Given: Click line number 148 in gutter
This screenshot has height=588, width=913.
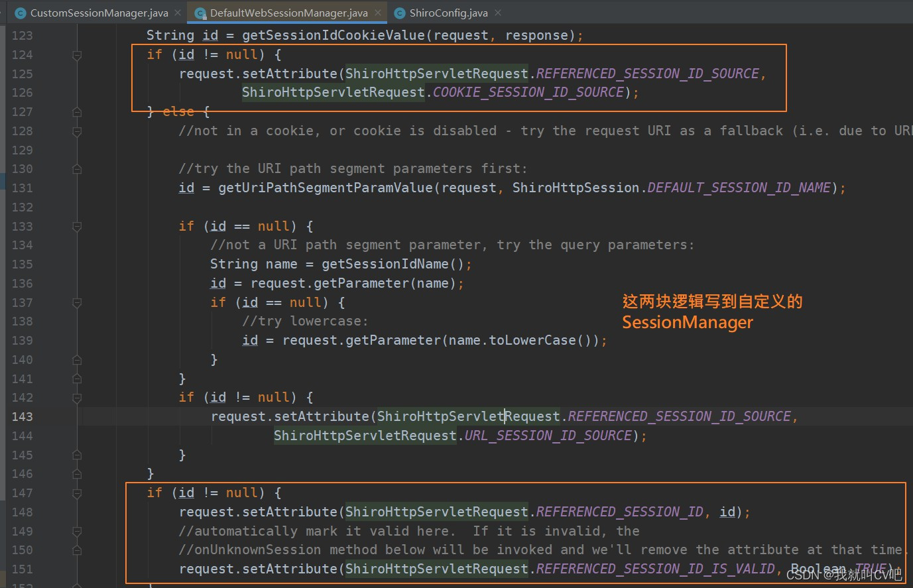Looking at the screenshot, I should point(22,512).
